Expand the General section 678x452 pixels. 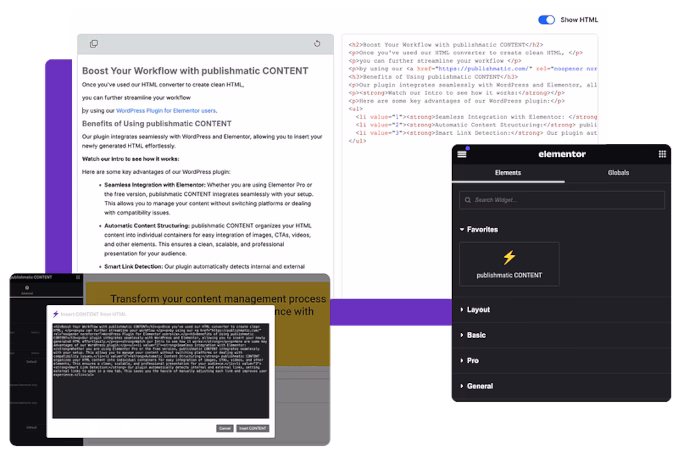click(476, 386)
